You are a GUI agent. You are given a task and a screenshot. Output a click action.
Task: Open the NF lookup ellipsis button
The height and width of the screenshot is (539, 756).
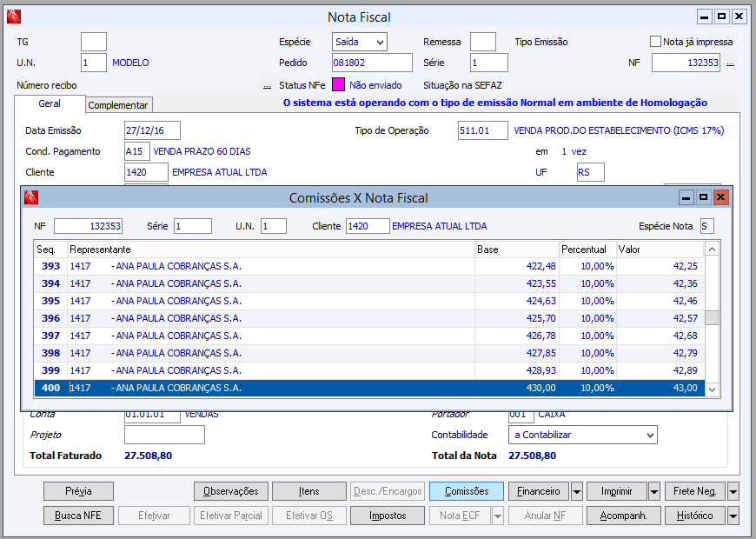731,63
